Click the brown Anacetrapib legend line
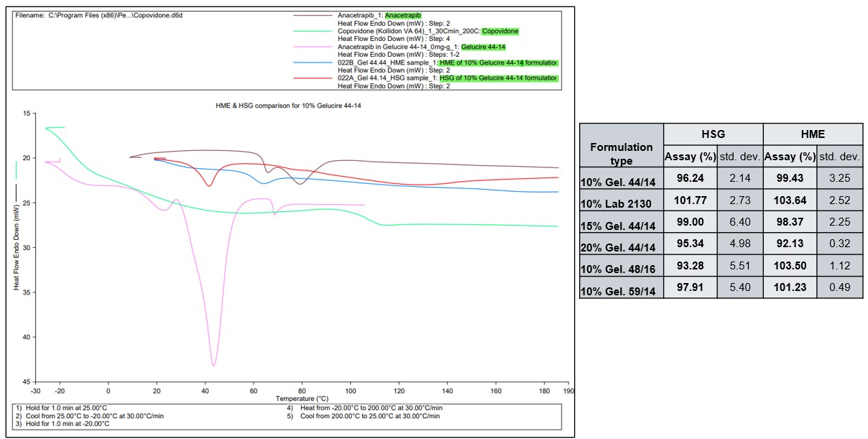Image resolution: width=868 pixels, height=439 pixels. click(x=313, y=15)
